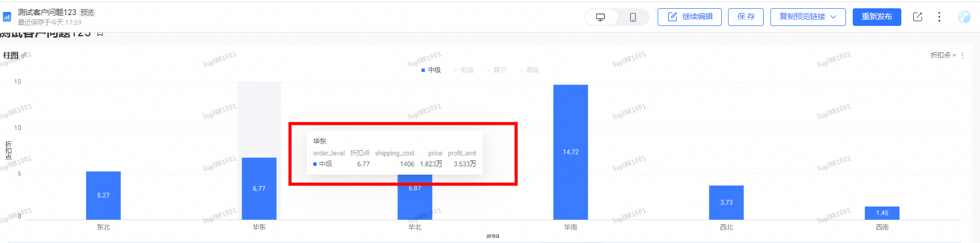Expand the 复制预览链接 dropdown
The image size is (980, 243).
coord(833,17)
